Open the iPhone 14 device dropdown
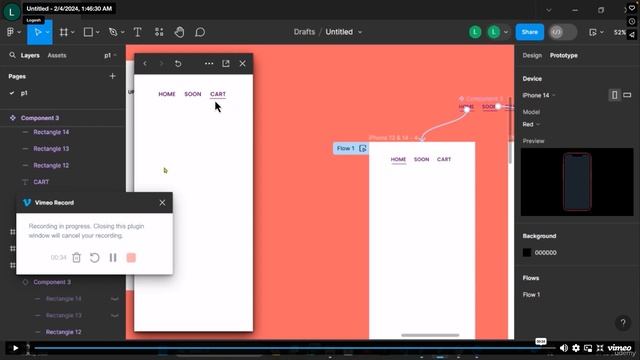Screen dimensions: 640x360 [539, 95]
